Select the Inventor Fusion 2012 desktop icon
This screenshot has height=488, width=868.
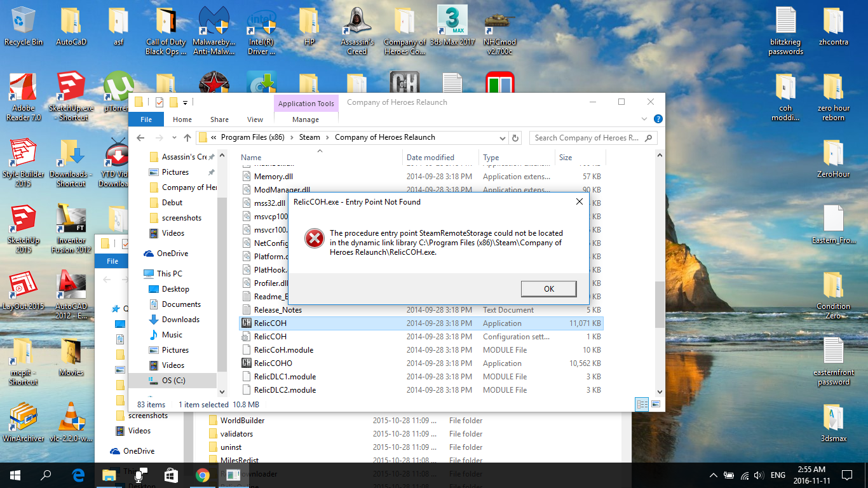[71, 229]
